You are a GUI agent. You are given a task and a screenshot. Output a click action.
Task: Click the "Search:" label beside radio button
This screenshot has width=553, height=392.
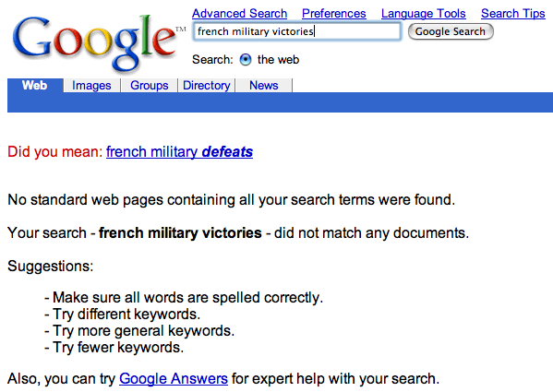click(212, 60)
